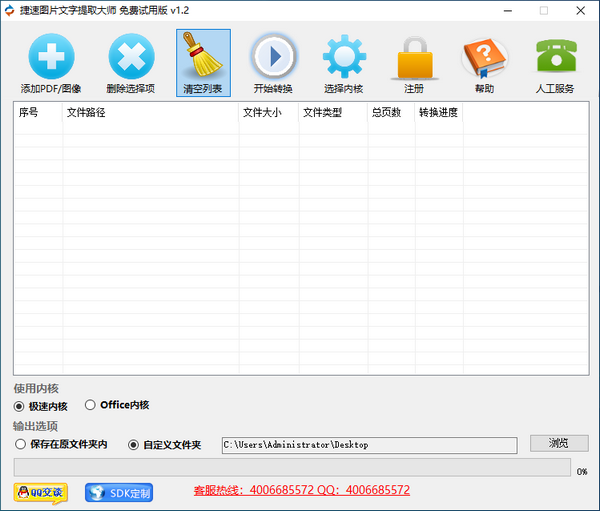Click the Add PDF/Image plus icon
The width and height of the screenshot is (600, 511).
tap(51, 56)
